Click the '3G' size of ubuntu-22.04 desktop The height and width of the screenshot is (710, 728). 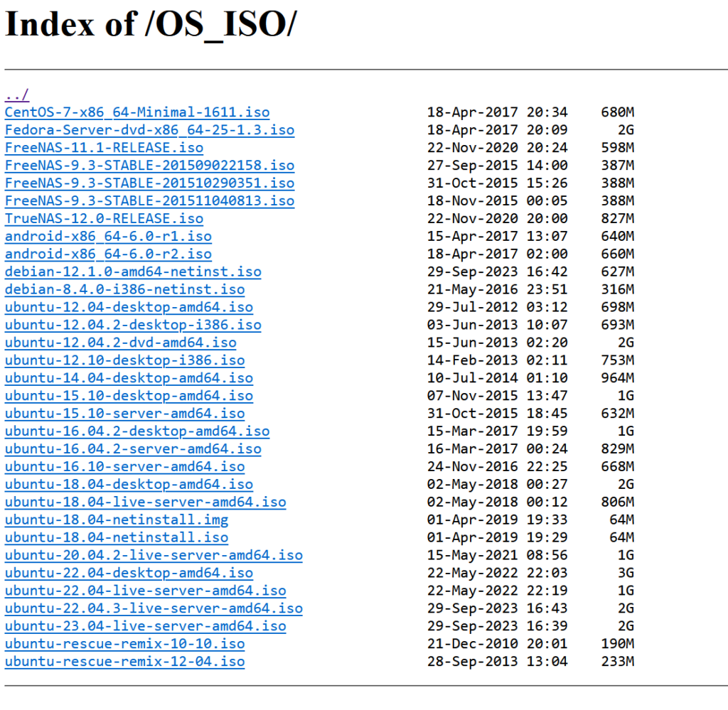[x=626, y=573]
